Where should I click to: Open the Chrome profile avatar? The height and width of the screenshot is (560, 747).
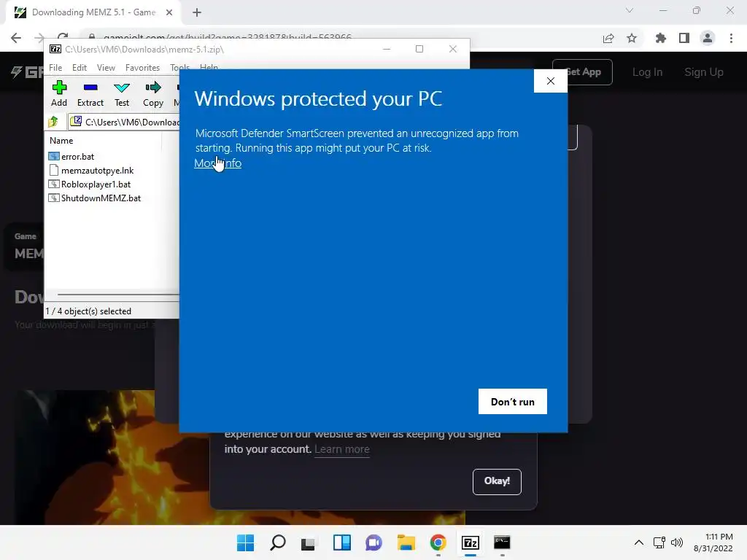click(708, 38)
